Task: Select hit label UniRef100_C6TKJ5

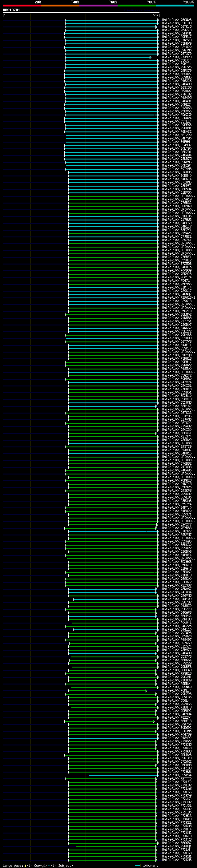Action: point(177,26)
